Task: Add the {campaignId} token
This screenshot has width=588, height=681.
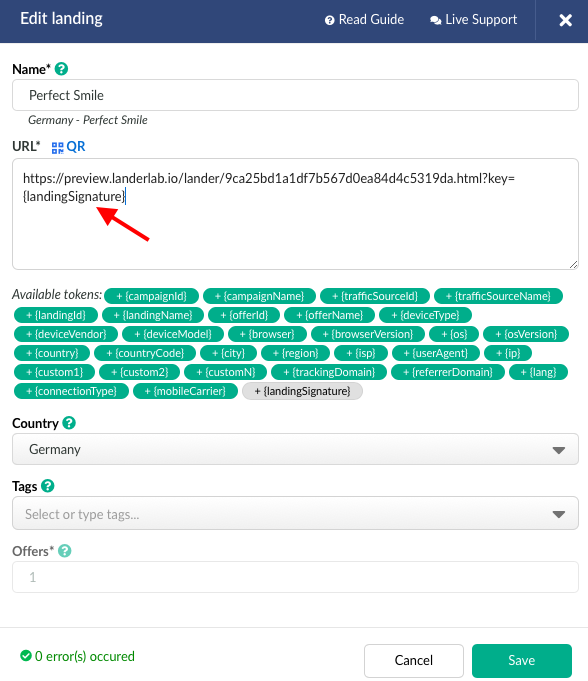Action: point(152,296)
